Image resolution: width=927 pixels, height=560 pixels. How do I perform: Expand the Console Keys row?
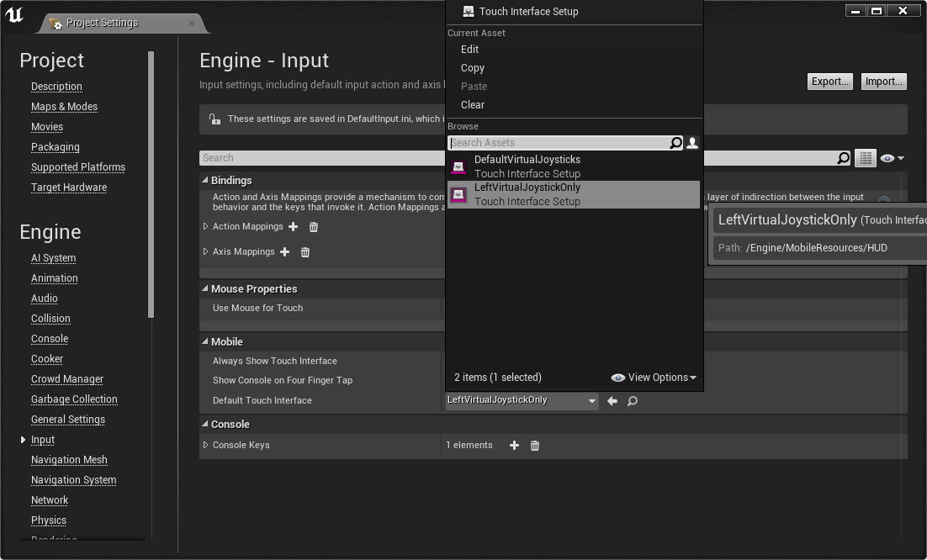point(206,445)
